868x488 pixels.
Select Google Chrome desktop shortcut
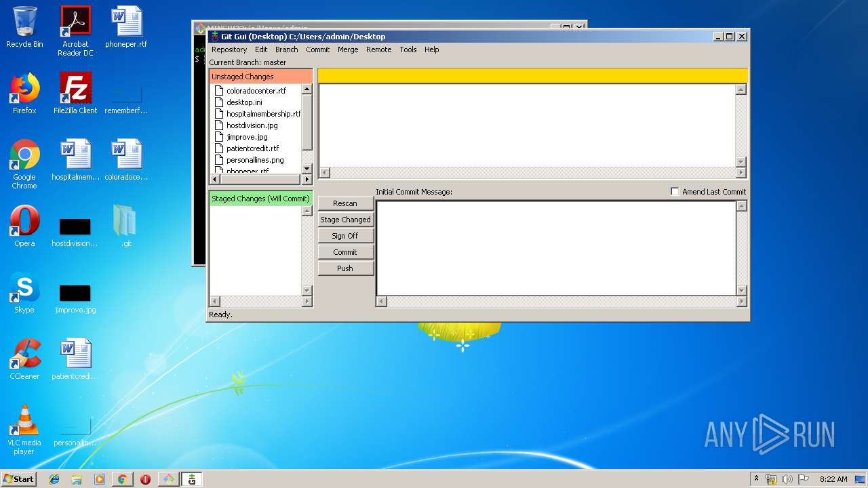pyautogui.click(x=24, y=164)
